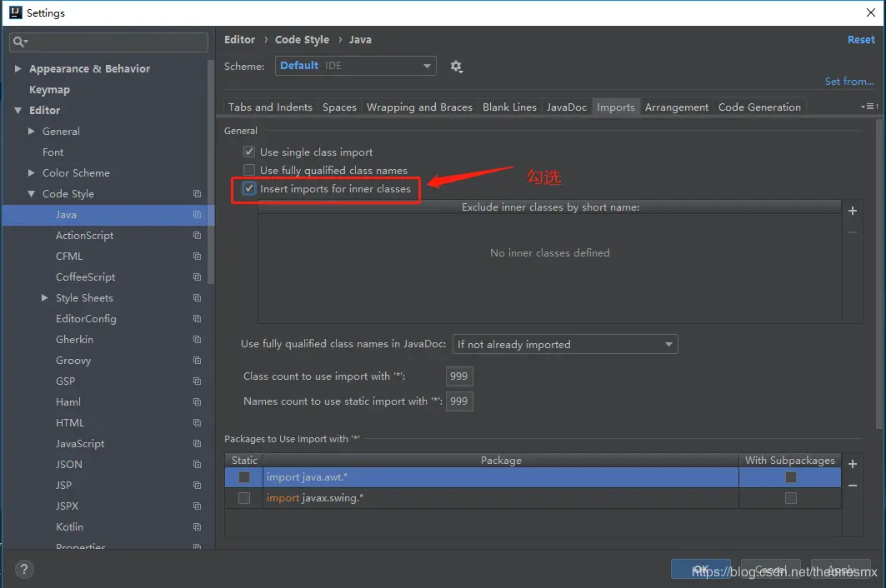This screenshot has height=588, width=886.
Task: Click the copy icon beside JavaScript
Action: pos(197,443)
